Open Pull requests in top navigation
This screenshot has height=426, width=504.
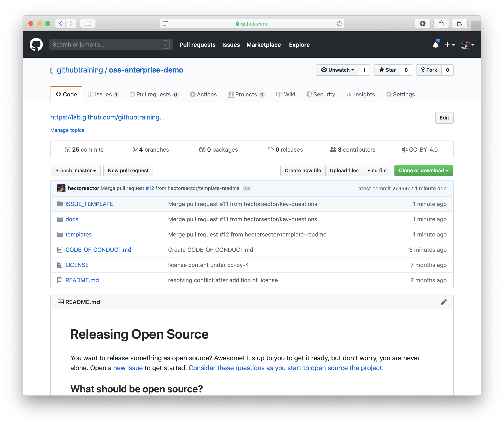coord(197,45)
